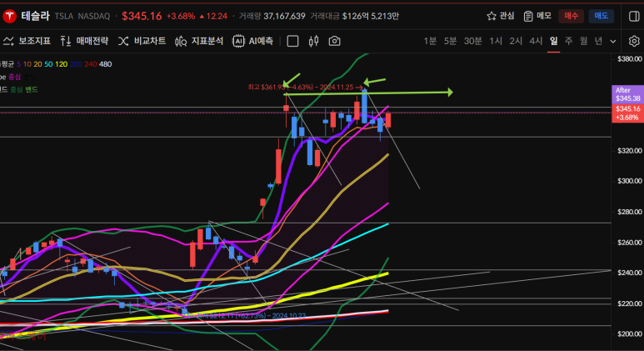Toggle moving average 240 legend
644x351 pixels.
[x=91, y=64]
